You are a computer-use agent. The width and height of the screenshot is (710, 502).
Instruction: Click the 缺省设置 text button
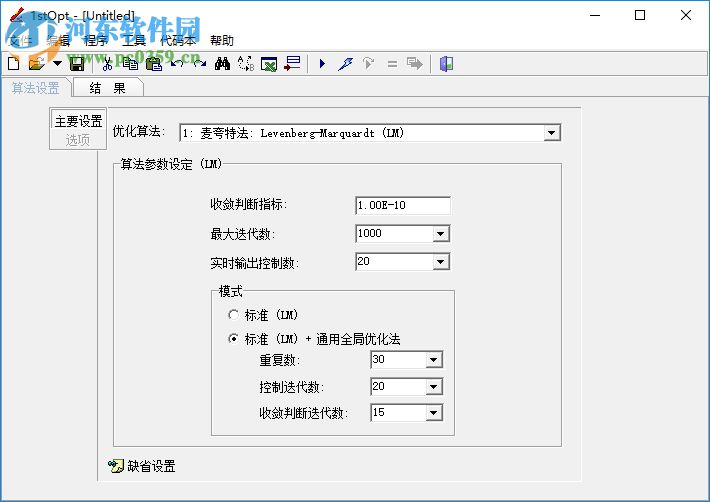click(151, 466)
